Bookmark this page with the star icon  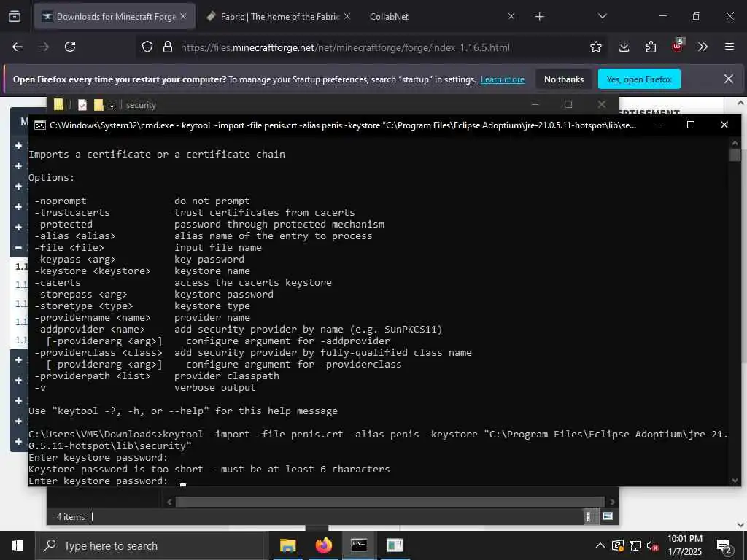point(596,47)
